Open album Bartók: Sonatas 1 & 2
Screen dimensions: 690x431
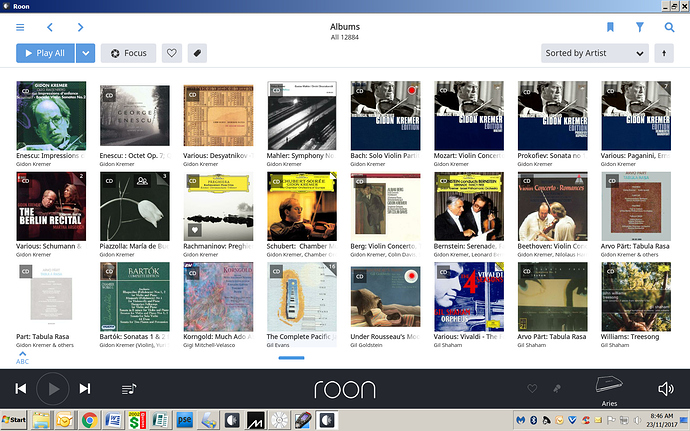coord(135,297)
